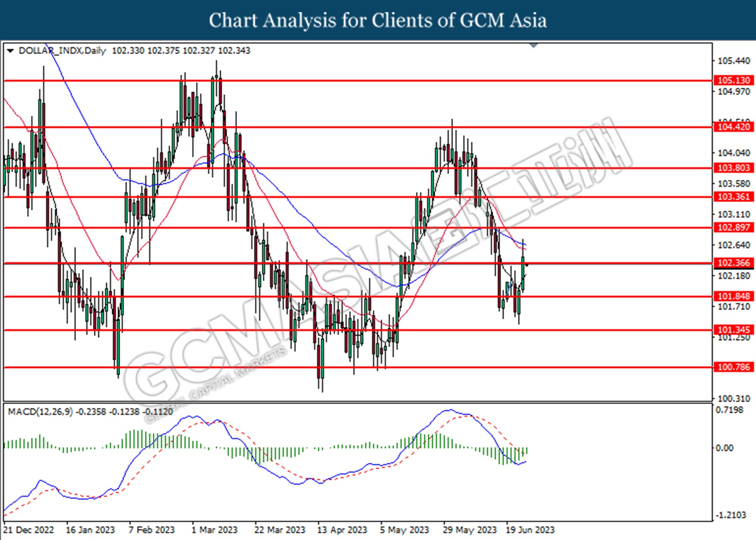
Task: Click the dropdown triangle beside DOLLAR_INDX,Daily
Action: (11, 51)
